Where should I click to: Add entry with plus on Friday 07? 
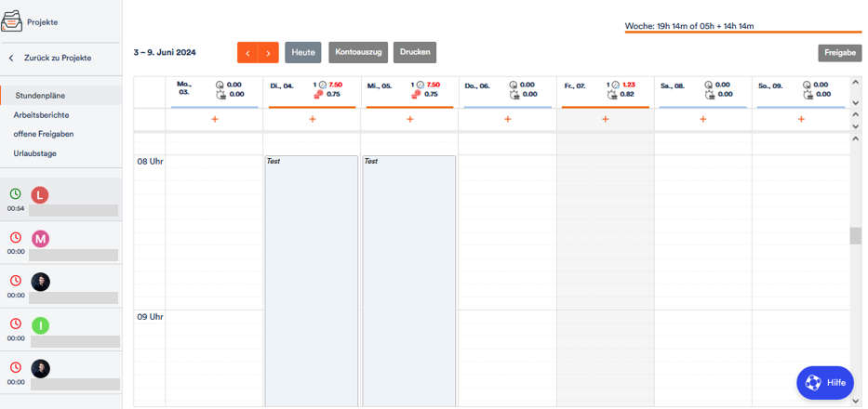(605, 119)
